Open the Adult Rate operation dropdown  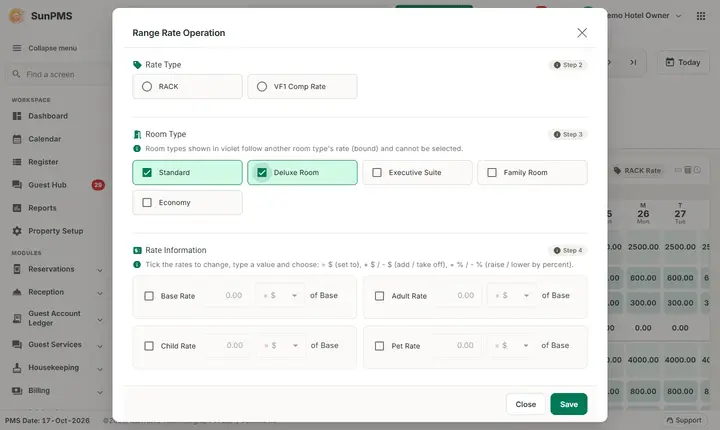click(511, 295)
